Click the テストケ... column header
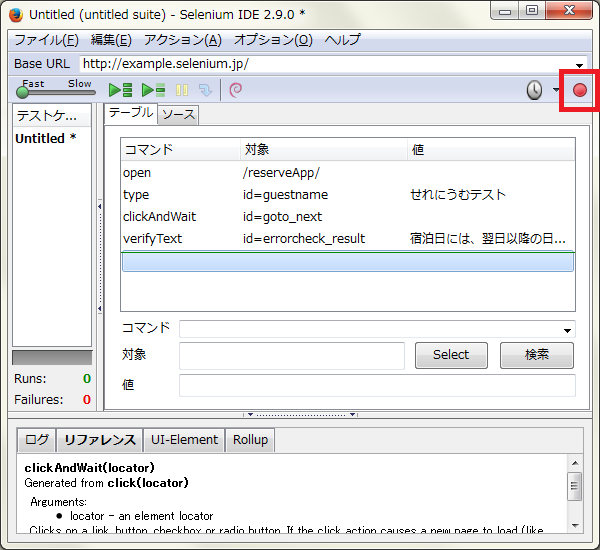The width and height of the screenshot is (600, 550). pyautogui.click(x=52, y=116)
